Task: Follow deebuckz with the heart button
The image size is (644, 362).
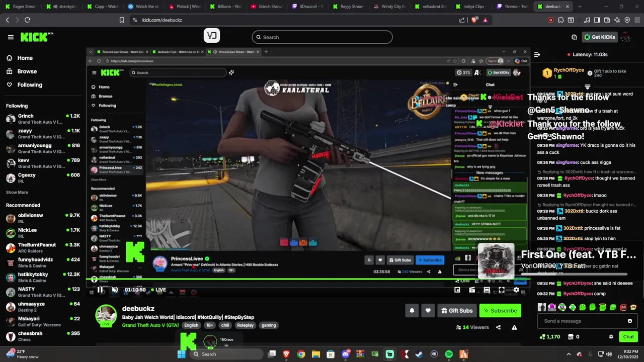Action: [x=428, y=311]
